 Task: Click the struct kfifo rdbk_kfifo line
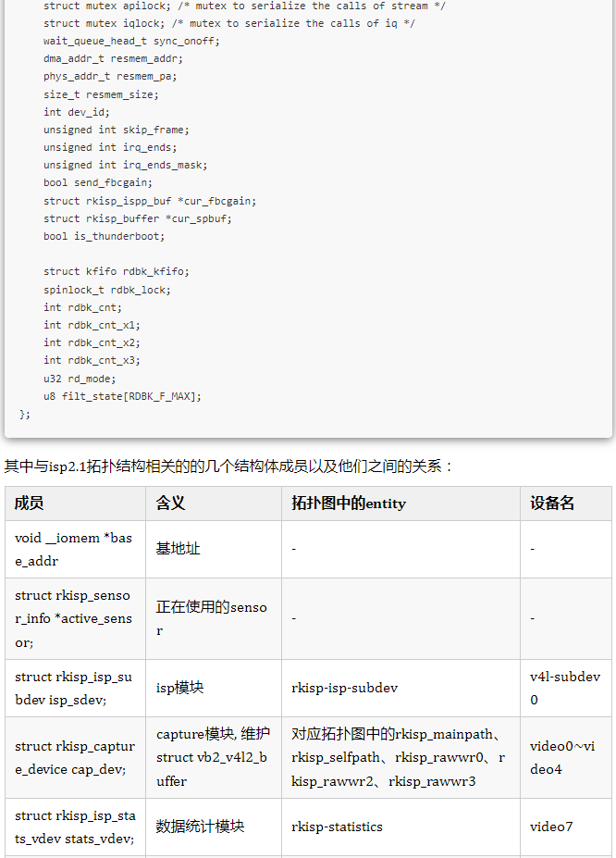116,271
